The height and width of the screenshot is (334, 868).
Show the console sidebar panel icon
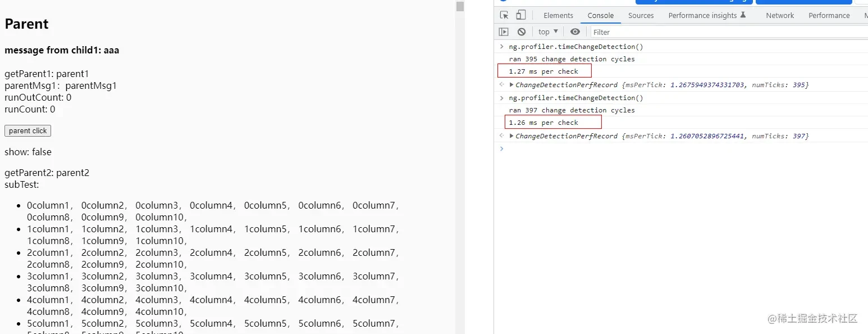[x=504, y=31]
